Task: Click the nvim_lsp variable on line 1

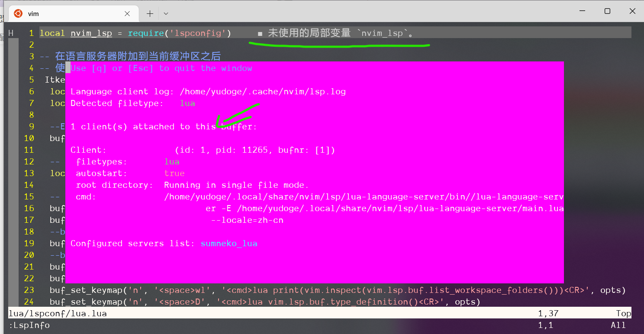Action: coord(91,33)
